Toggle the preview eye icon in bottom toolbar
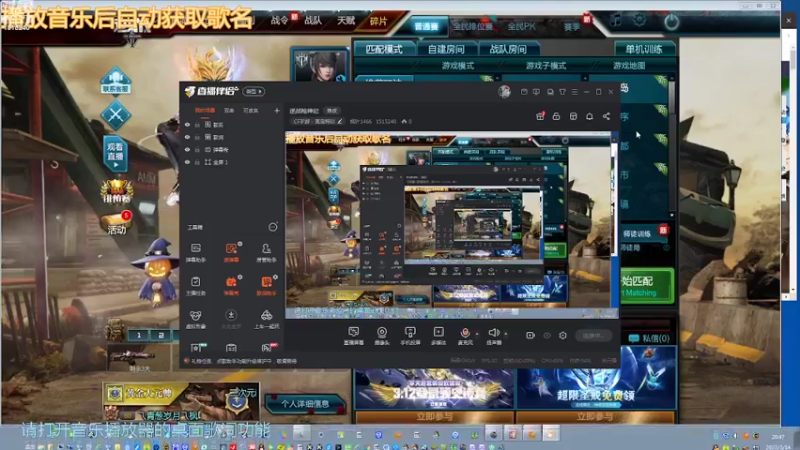The width and height of the screenshot is (800, 450). [x=547, y=335]
